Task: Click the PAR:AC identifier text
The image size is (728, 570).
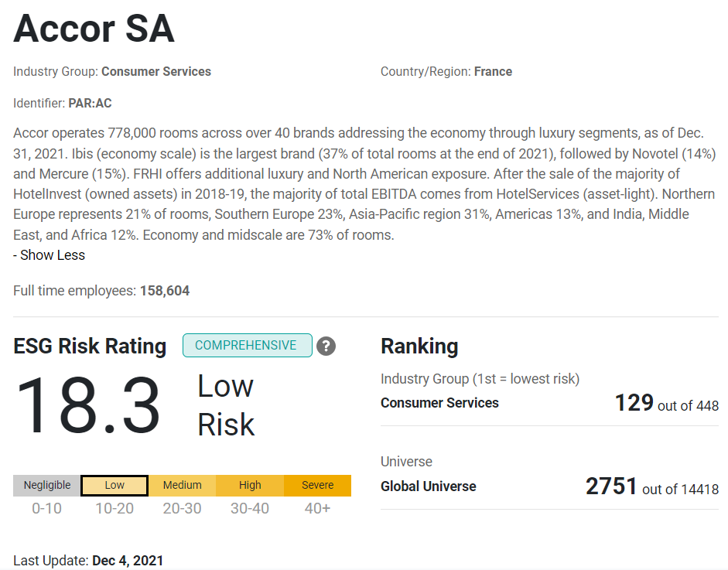Action: [x=90, y=103]
